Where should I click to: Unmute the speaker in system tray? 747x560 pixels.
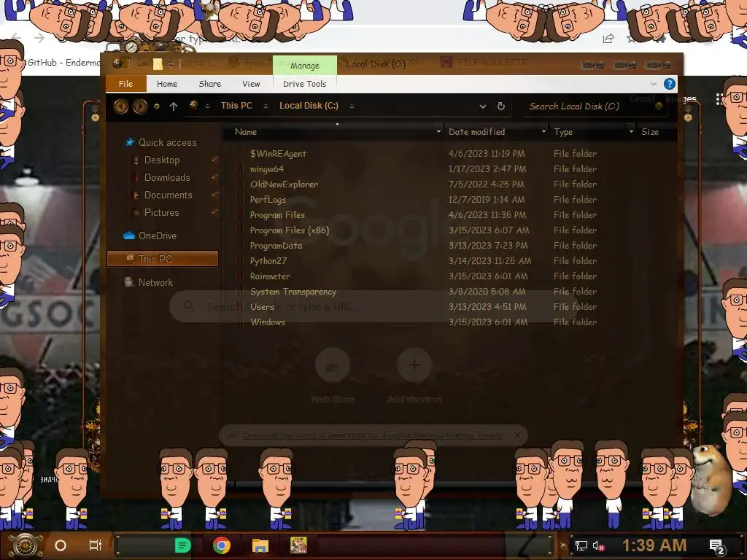pyautogui.click(x=598, y=545)
